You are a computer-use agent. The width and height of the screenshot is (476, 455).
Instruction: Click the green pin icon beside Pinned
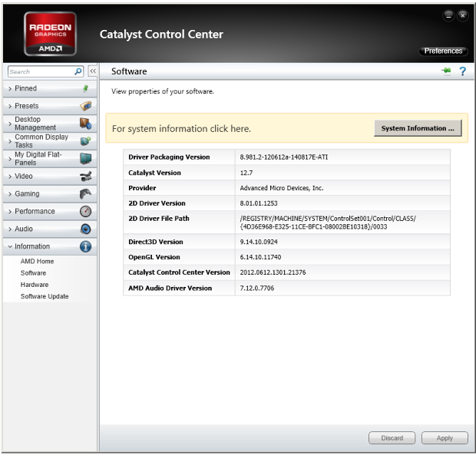[86, 88]
